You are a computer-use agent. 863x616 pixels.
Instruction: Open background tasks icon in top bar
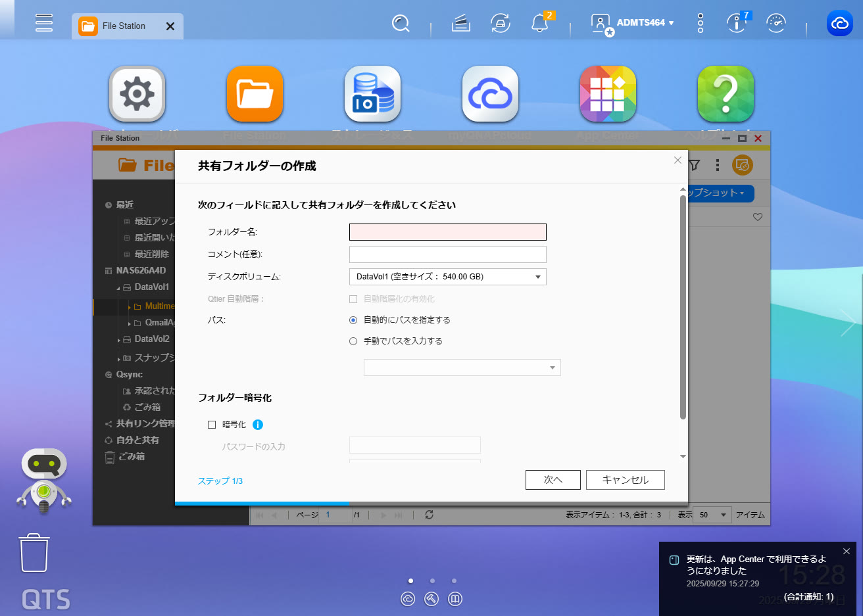460,24
